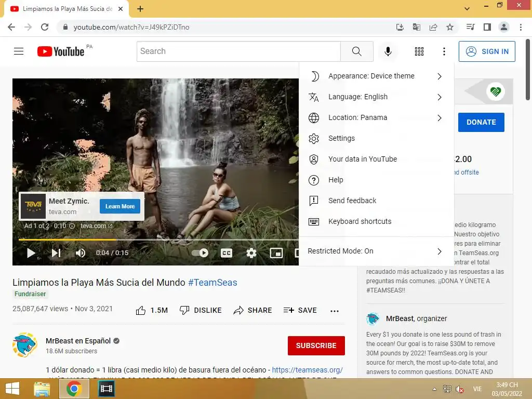Click Learn More on the Teva ad

coord(120,206)
